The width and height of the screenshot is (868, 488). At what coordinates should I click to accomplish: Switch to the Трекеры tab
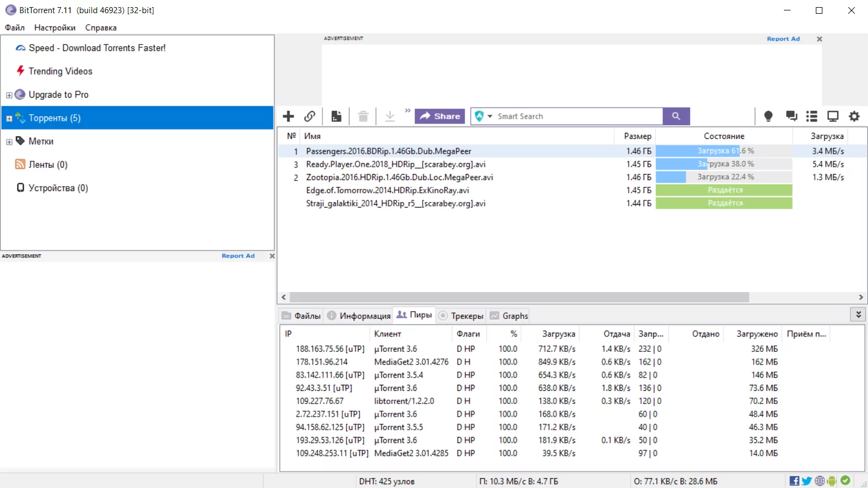pyautogui.click(x=461, y=316)
